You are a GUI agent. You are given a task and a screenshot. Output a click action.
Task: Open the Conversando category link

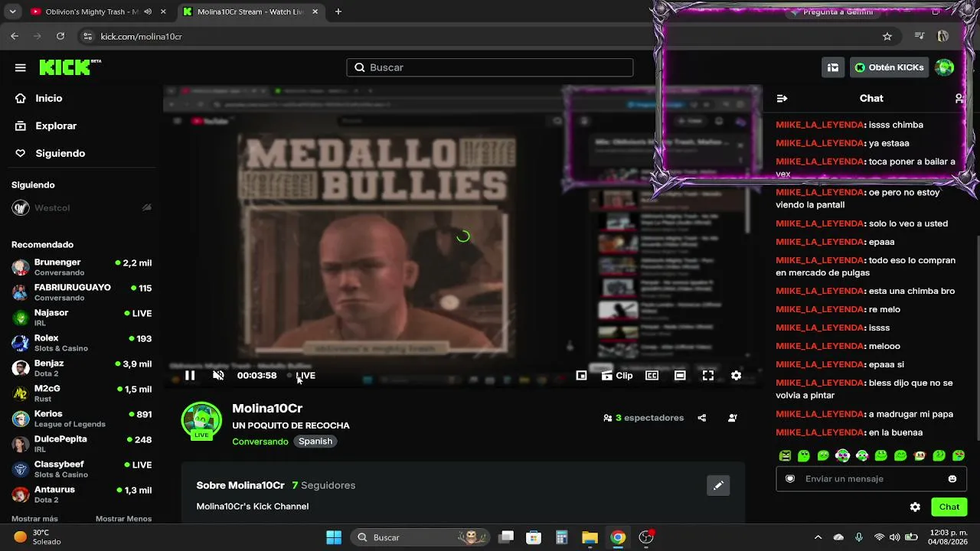(260, 442)
